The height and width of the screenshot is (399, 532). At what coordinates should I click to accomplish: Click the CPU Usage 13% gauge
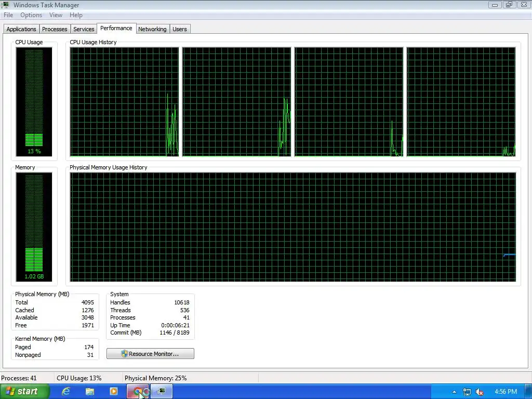point(34,102)
